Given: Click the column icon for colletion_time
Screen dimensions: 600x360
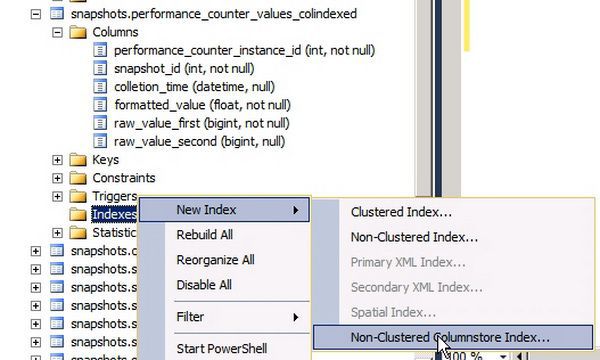Looking at the screenshot, I should (100, 87).
